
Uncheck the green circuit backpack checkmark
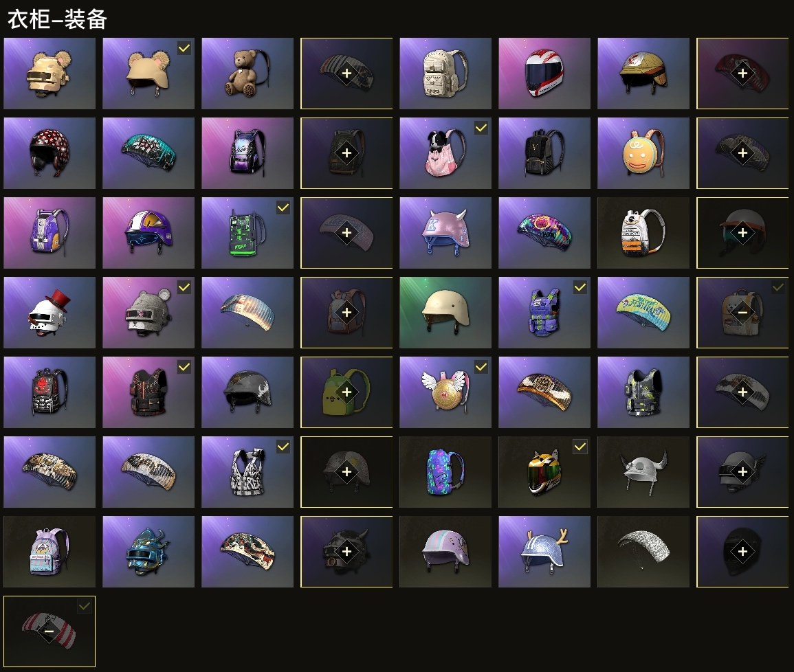tap(283, 208)
